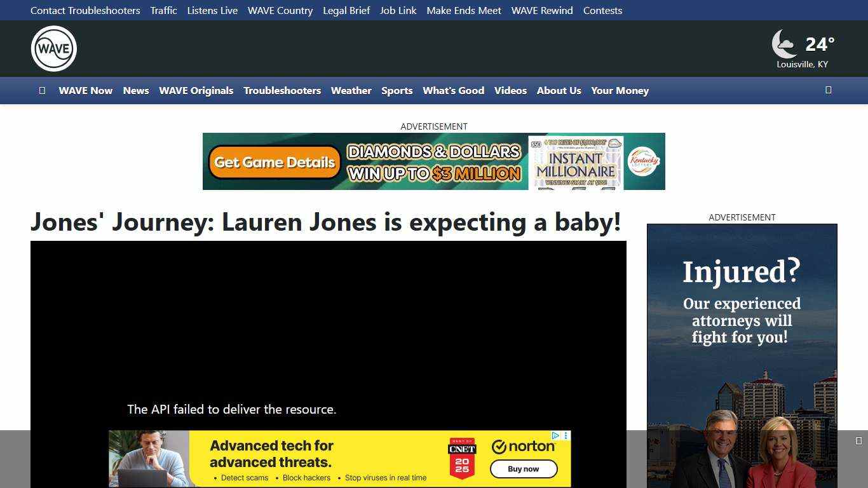Open the Lauren Jones baby headline
The width and height of the screenshot is (868, 488).
pos(326,222)
